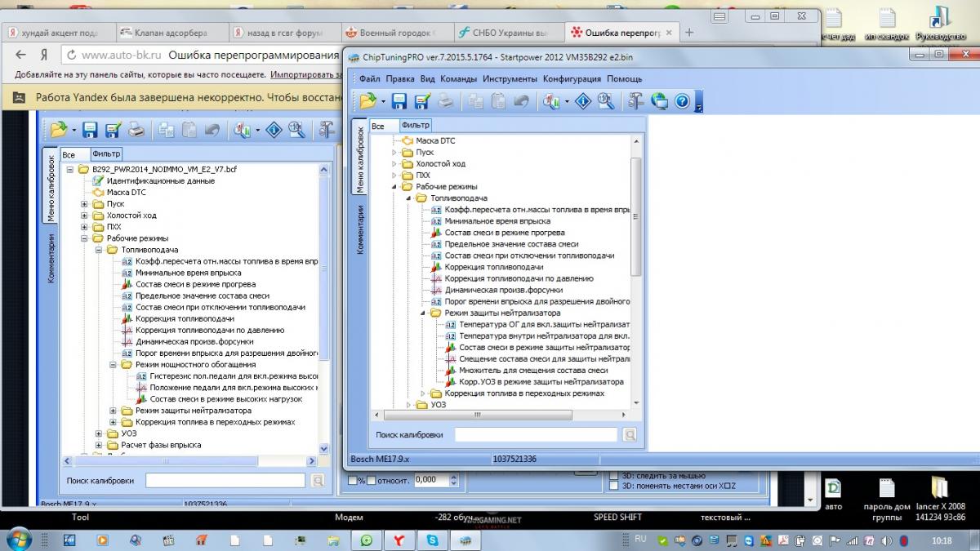This screenshot has width=980, height=551.
Task: Click chart search icon in background window
Action: click(x=241, y=130)
